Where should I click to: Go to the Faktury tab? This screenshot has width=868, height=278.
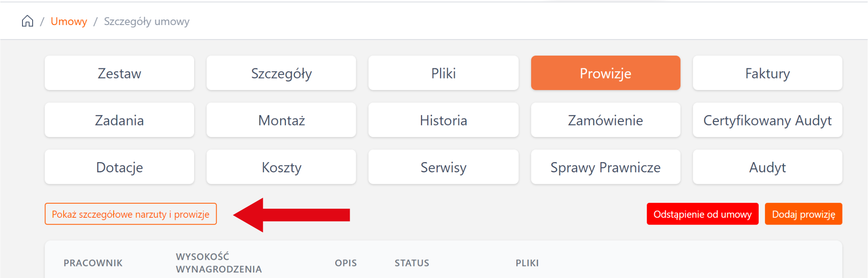pyautogui.click(x=767, y=73)
